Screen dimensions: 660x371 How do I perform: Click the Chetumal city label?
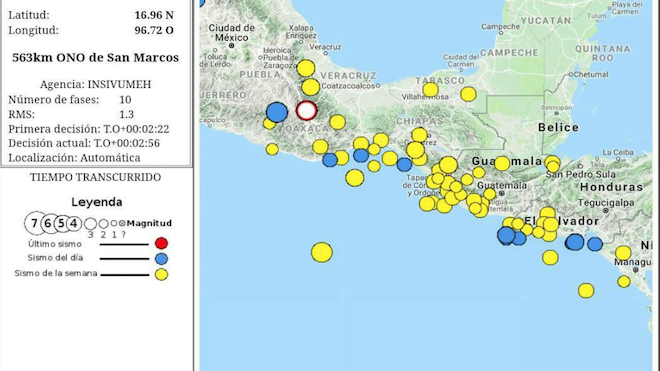coord(591,75)
